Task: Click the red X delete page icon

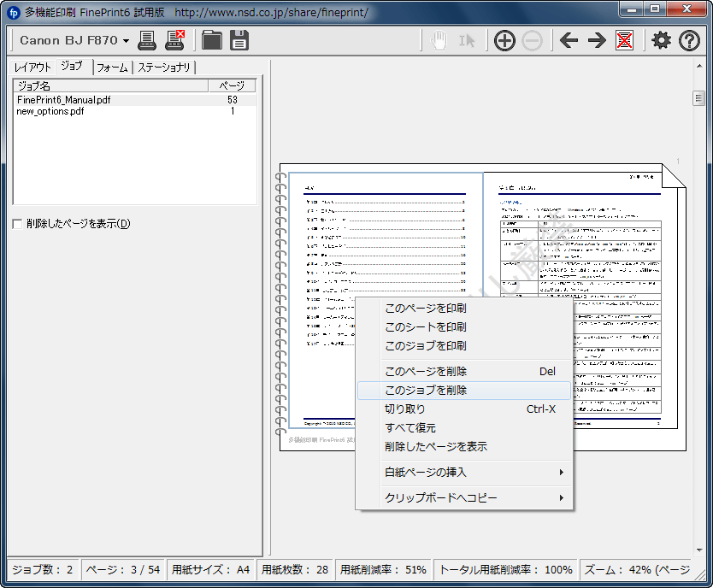Action: coord(624,41)
